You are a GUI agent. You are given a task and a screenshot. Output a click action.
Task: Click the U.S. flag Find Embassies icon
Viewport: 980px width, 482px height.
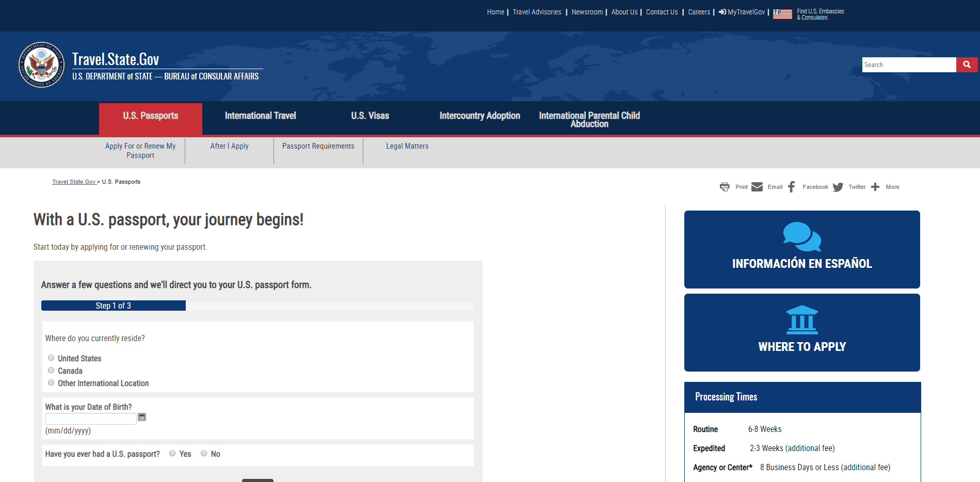781,14
